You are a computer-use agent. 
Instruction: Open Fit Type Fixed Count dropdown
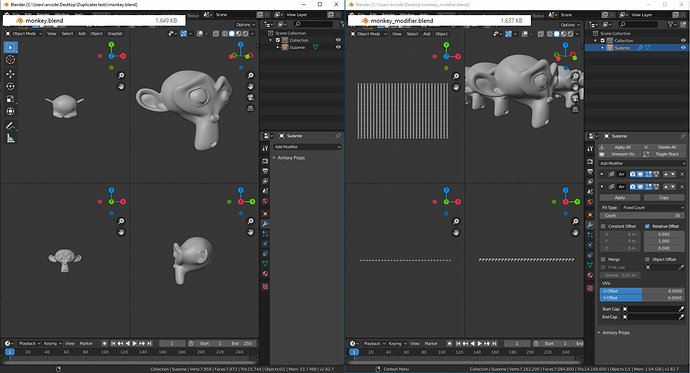(x=653, y=208)
